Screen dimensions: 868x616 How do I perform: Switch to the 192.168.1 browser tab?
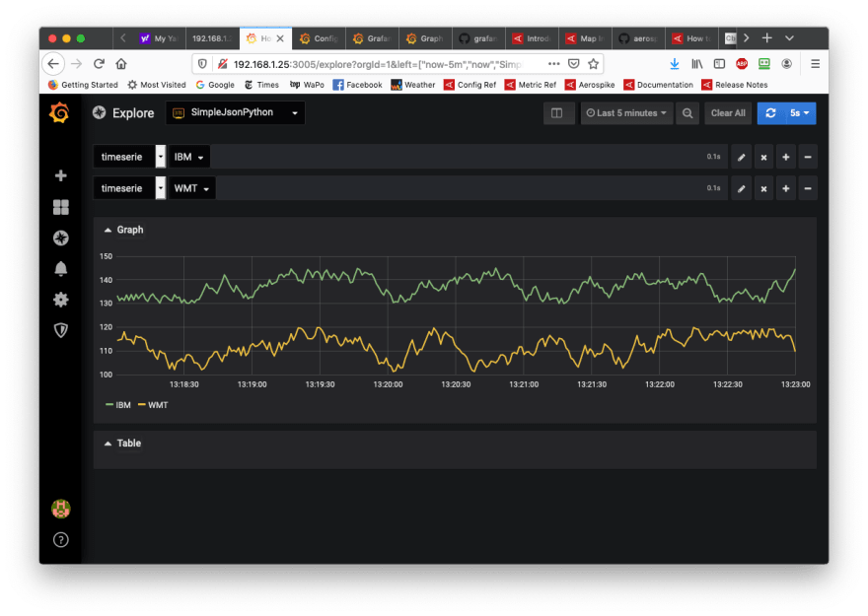tap(213, 38)
